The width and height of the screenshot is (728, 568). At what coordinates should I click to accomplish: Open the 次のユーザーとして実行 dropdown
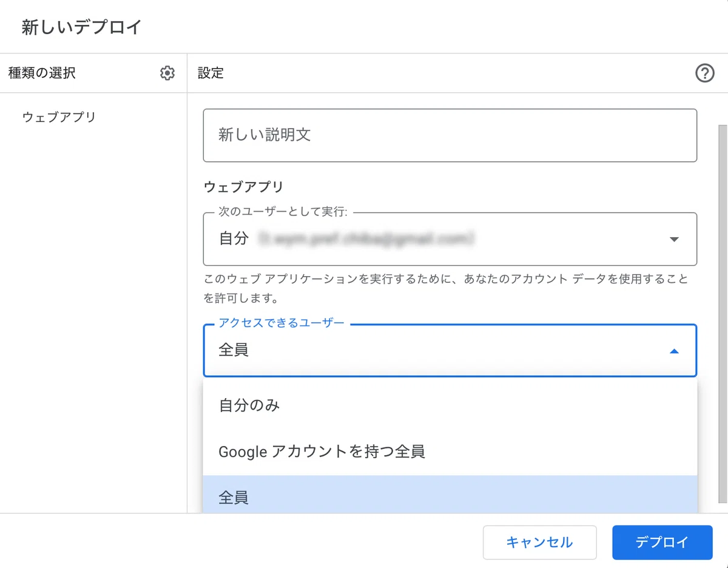pyautogui.click(x=450, y=239)
